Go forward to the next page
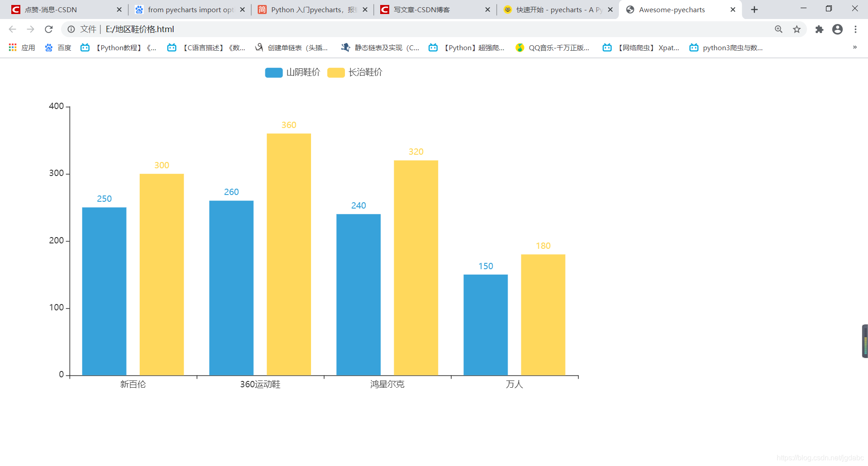The image size is (868, 466). tap(30, 29)
